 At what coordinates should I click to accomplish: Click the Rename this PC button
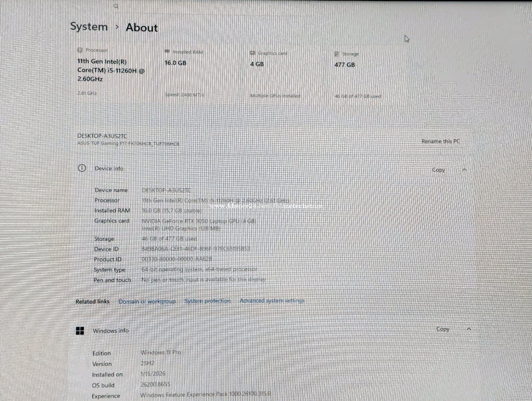coord(440,141)
